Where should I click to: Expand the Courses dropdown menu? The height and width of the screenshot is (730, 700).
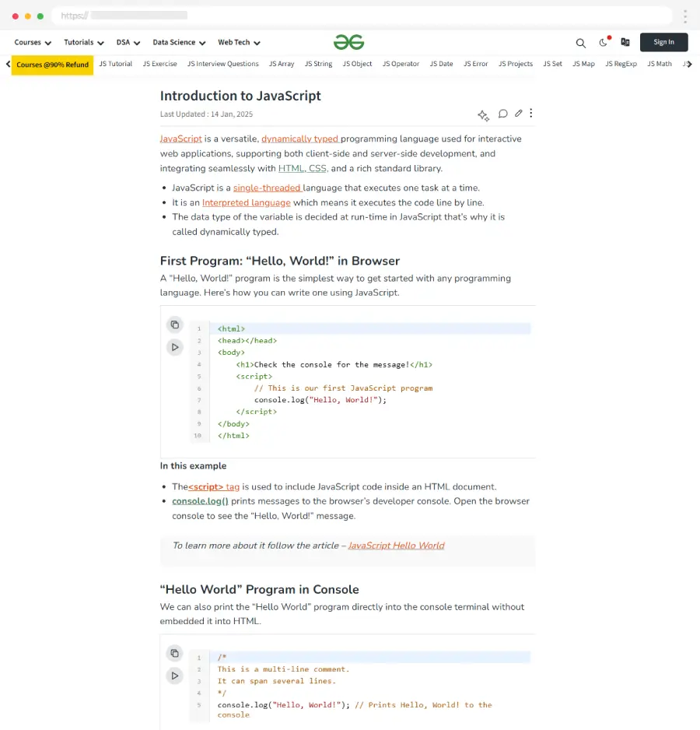click(x=33, y=43)
